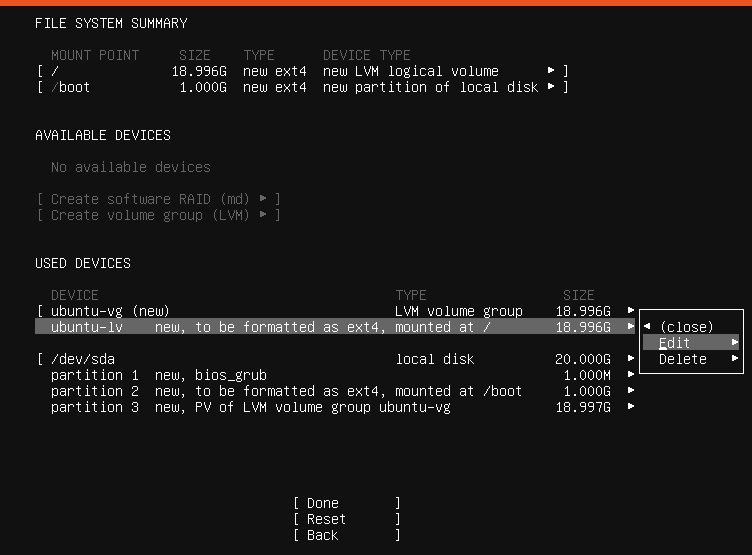This screenshot has height=555, width=752.
Task: Click the left arrow beside (close)
Action: click(647, 326)
